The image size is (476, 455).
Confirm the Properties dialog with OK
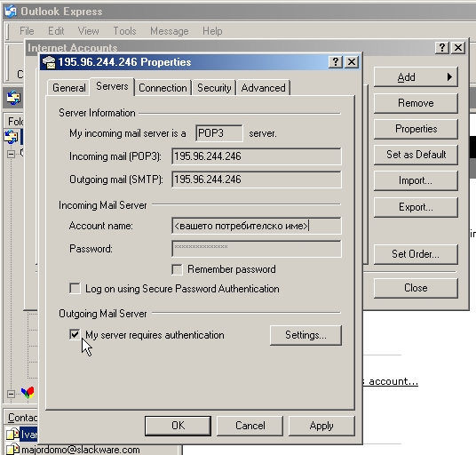click(178, 426)
